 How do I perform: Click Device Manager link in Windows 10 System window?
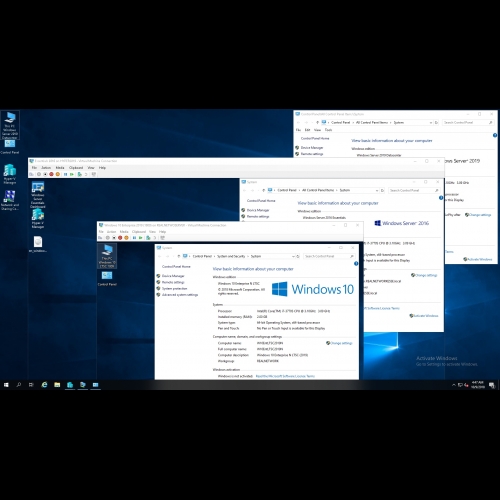coord(173,276)
